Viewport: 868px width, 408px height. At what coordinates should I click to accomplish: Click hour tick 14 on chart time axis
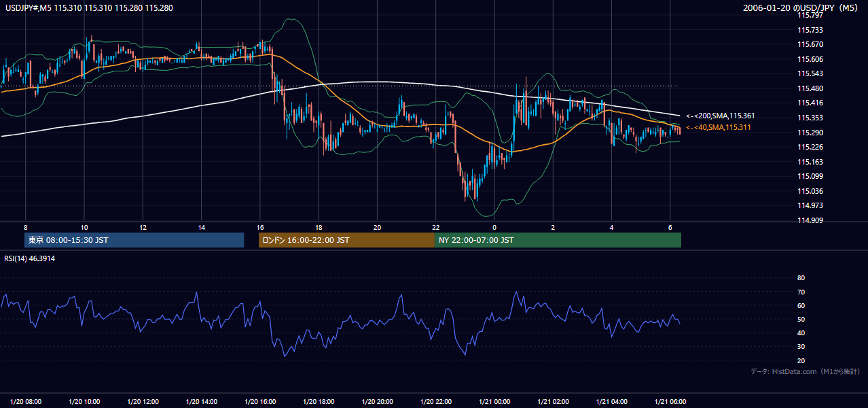pyautogui.click(x=202, y=227)
